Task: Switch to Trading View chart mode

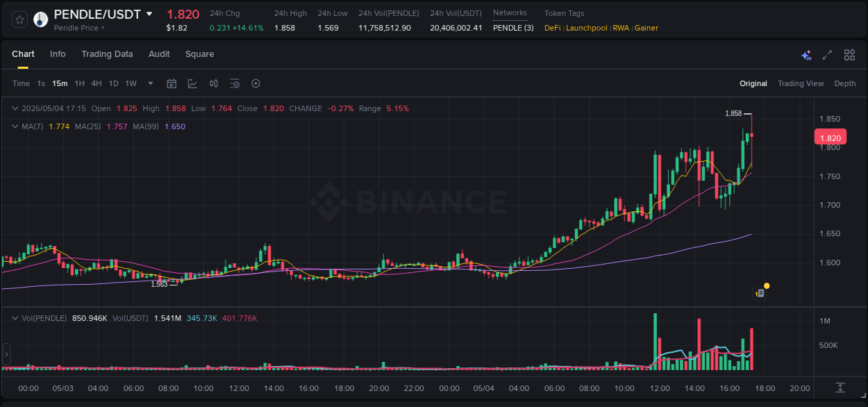Action: pyautogui.click(x=801, y=83)
